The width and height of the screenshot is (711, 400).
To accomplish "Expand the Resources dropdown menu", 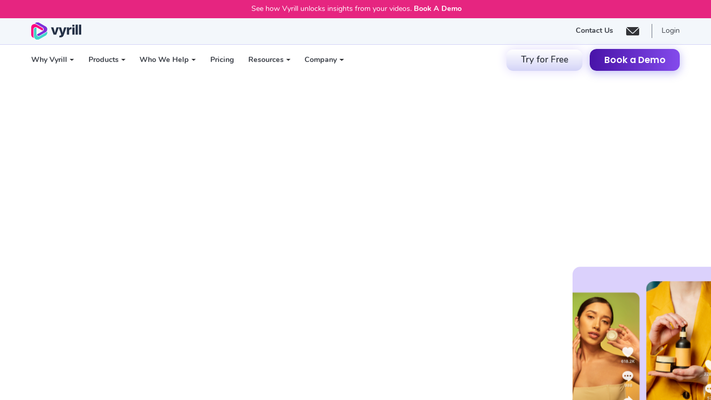I will pyautogui.click(x=269, y=60).
